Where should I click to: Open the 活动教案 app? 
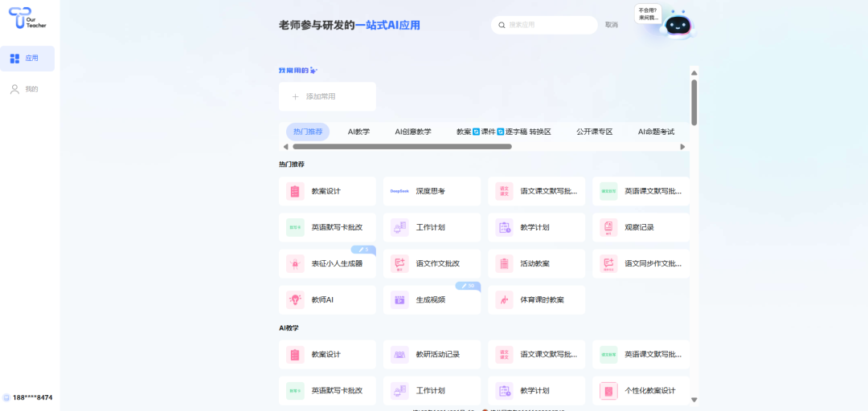(536, 263)
